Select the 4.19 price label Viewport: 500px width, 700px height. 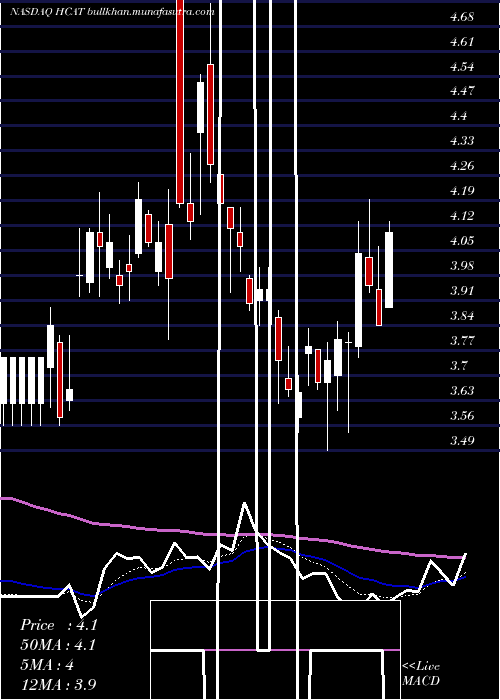[x=462, y=191]
